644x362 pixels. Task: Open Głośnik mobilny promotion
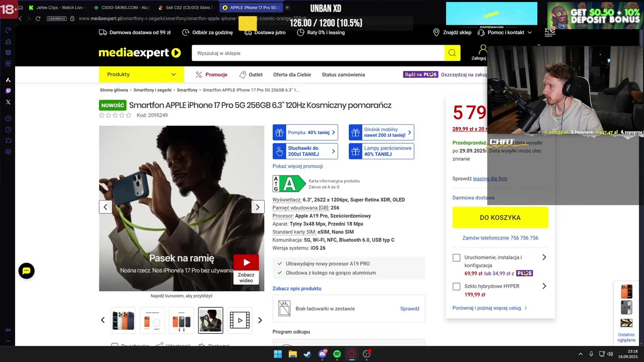point(381,133)
